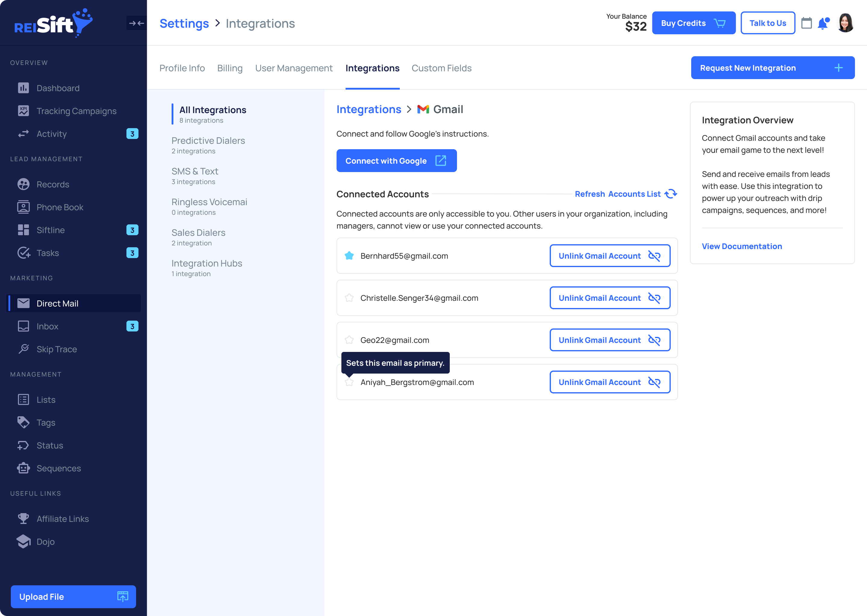Switch to the Billing tab
Screen dimensions: 867x616
click(230, 68)
